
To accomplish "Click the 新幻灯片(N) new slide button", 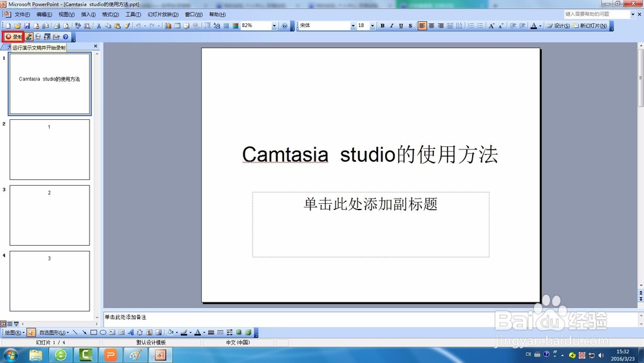I will (590, 26).
